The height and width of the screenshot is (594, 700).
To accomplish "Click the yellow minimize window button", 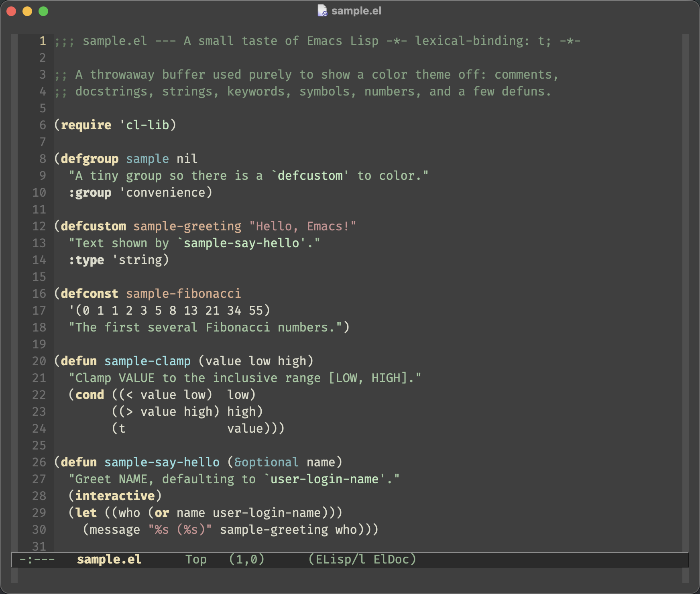I will pyautogui.click(x=27, y=11).
